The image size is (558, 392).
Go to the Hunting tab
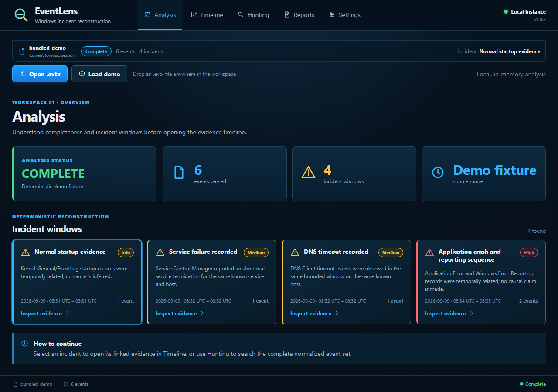coord(253,15)
